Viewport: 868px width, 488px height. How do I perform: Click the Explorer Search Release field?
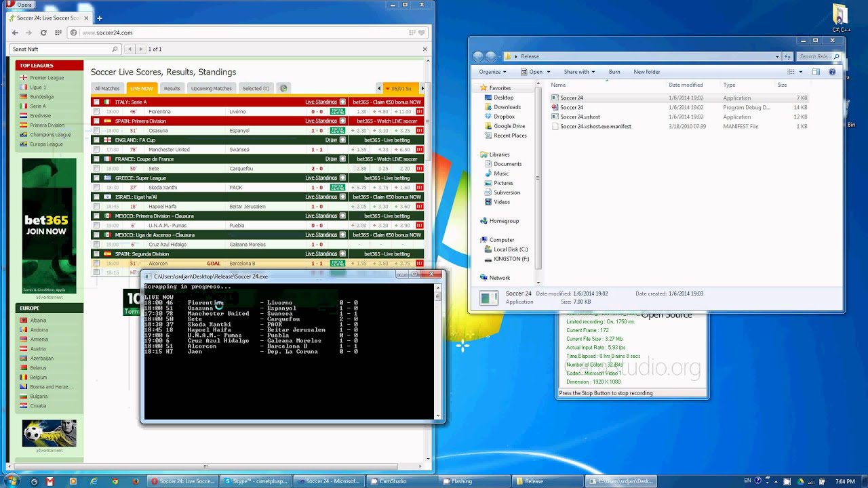click(819, 56)
